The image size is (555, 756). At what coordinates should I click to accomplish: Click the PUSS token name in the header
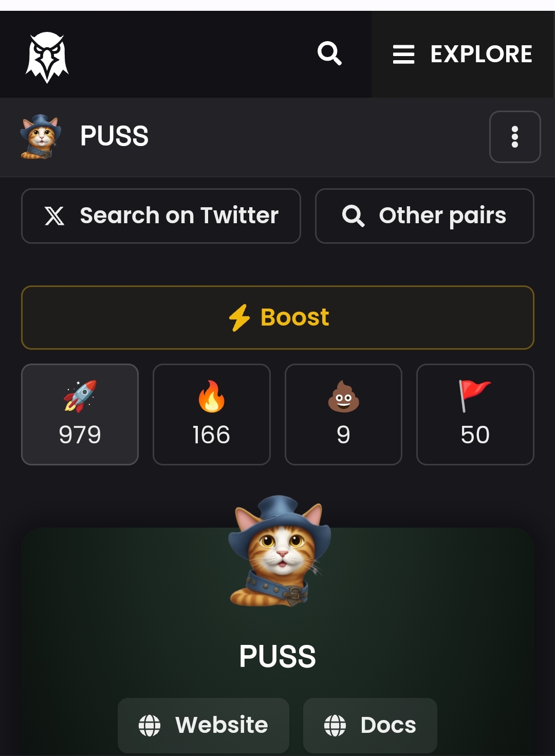(x=114, y=136)
